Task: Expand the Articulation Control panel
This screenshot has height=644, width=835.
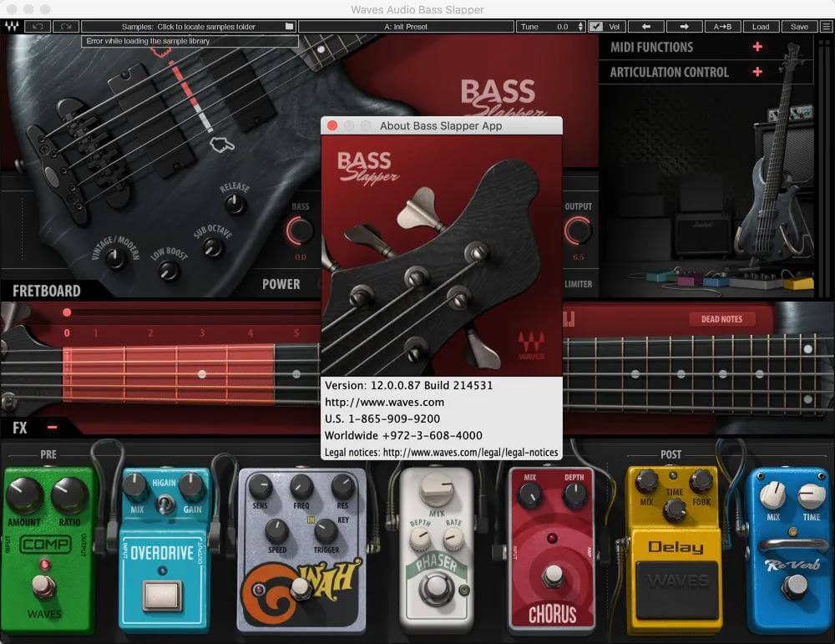Action: click(757, 71)
